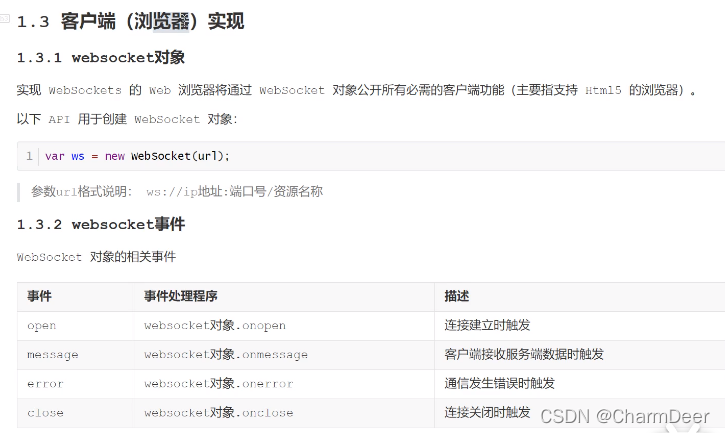Click line number 1 in the code block
The width and height of the screenshot is (725, 433).
coord(29,156)
